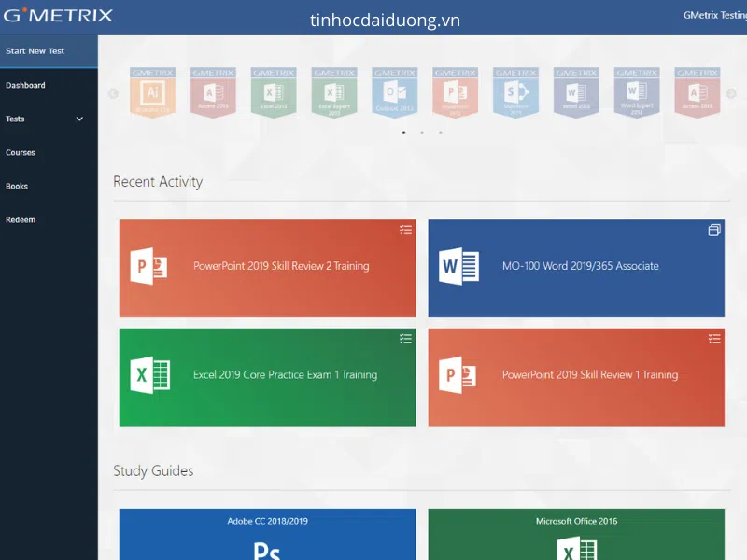Open the Word Expert 2013 badge
This screenshot has width=747, height=560.
pos(636,91)
